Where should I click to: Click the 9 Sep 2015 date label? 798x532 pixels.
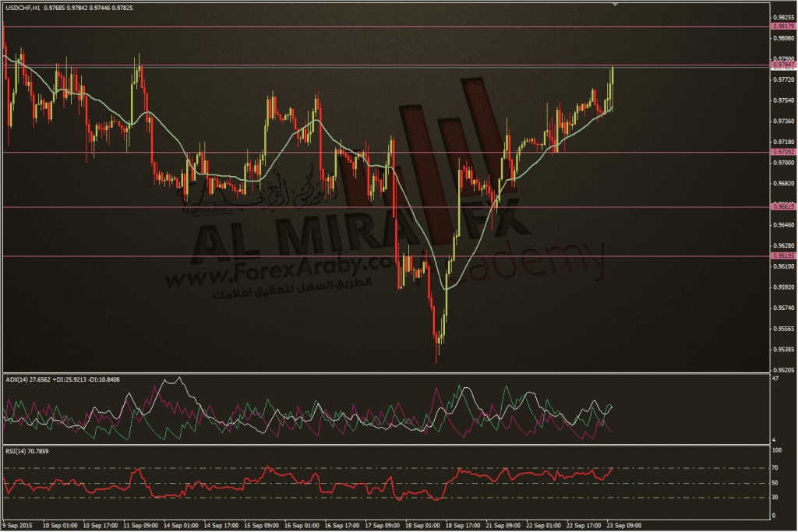click(17, 526)
